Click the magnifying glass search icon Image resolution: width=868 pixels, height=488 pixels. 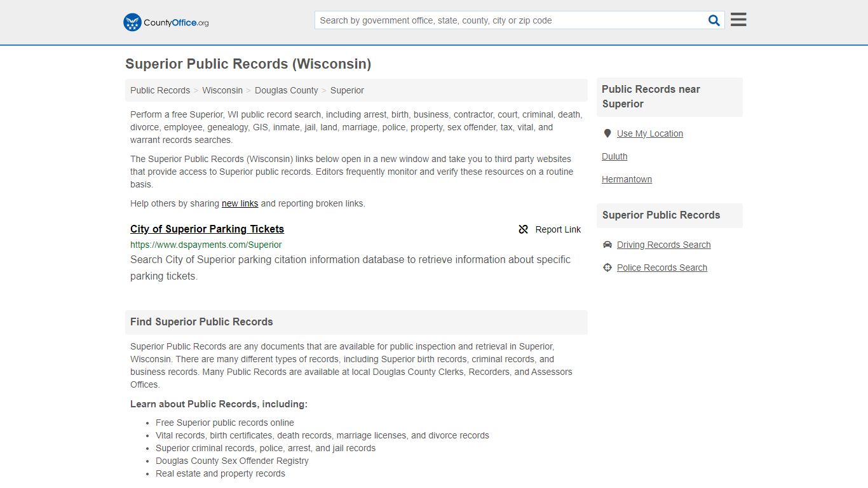coord(714,20)
